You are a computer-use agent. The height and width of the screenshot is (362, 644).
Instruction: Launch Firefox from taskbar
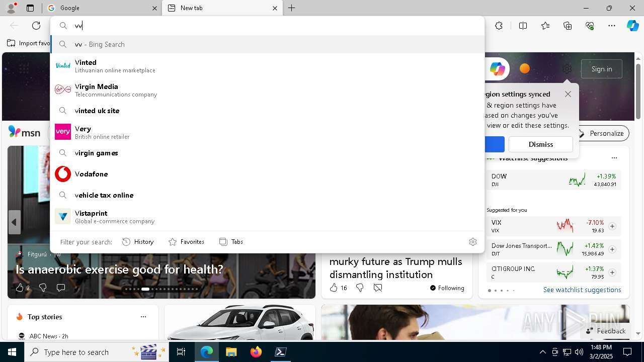(x=256, y=352)
